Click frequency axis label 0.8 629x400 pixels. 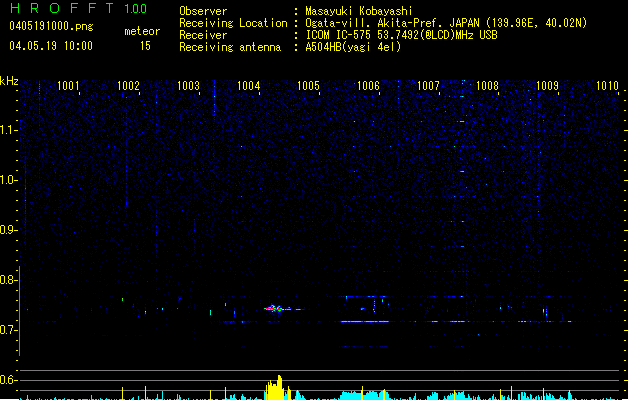(x=8, y=280)
